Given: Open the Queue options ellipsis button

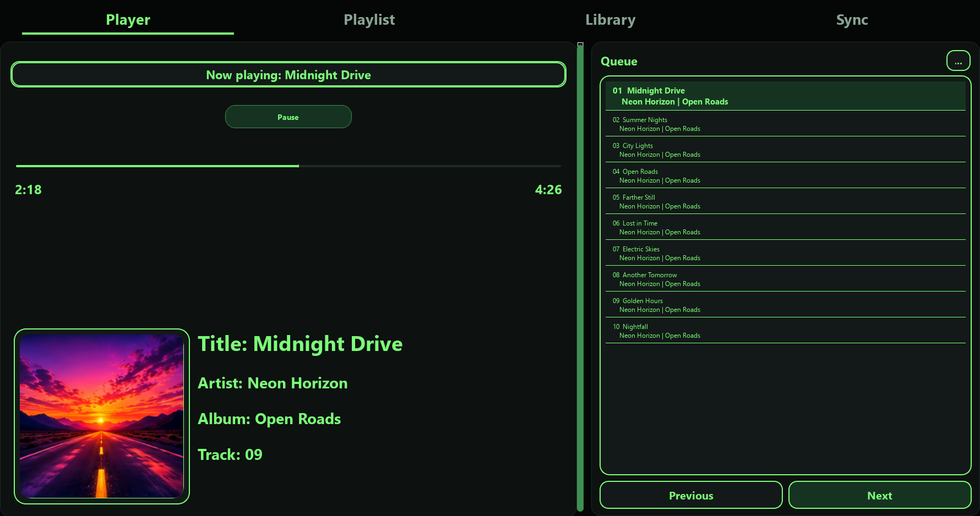Looking at the screenshot, I should (958, 61).
